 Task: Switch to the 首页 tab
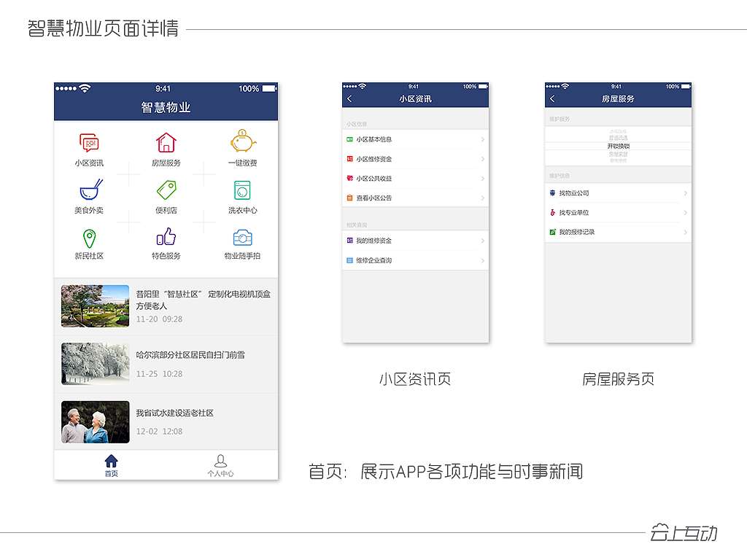(110, 464)
